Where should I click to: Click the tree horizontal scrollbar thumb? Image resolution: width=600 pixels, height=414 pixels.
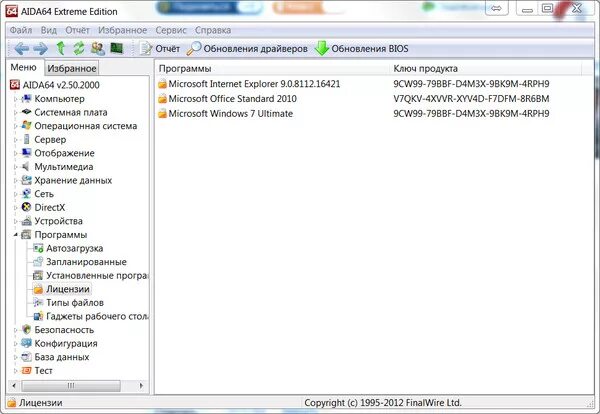(x=71, y=386)
